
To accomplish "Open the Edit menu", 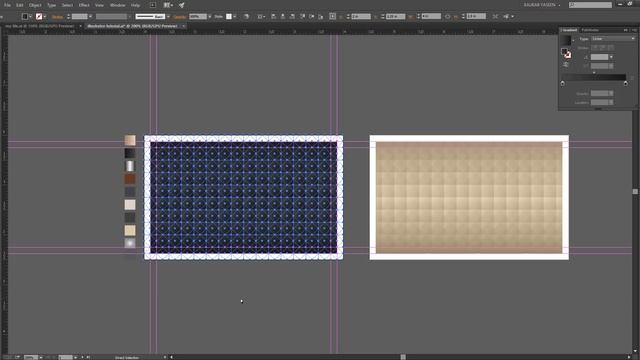I will pos(20,5).
